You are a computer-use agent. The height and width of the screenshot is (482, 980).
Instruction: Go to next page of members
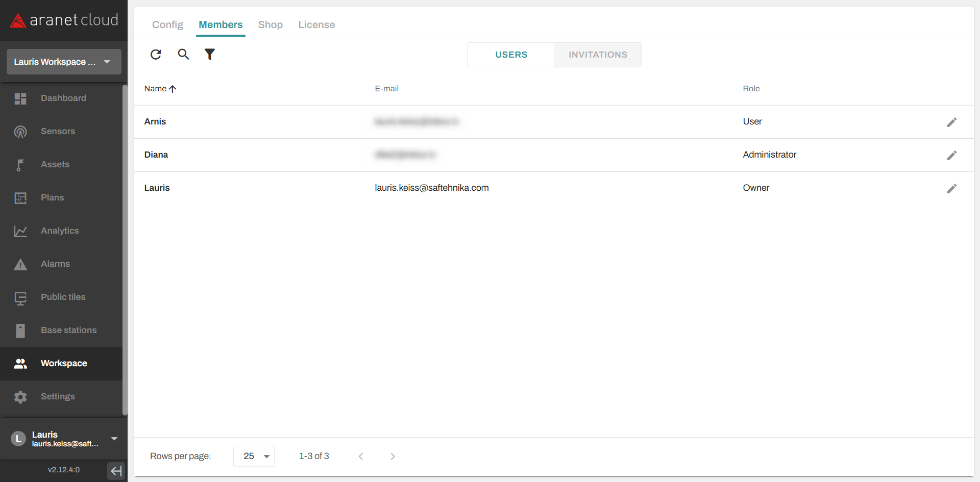[393, 456]
